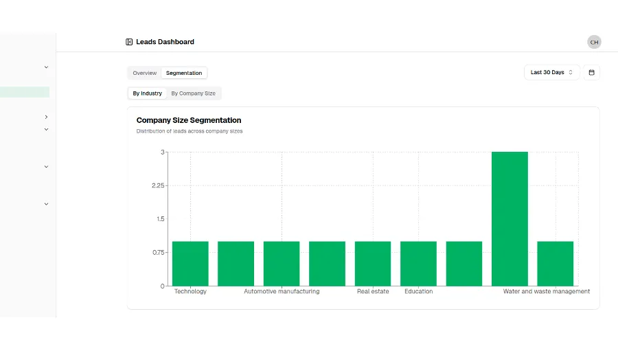
Task: Click the tallest bar with value 3
Action: click(510, 219)
